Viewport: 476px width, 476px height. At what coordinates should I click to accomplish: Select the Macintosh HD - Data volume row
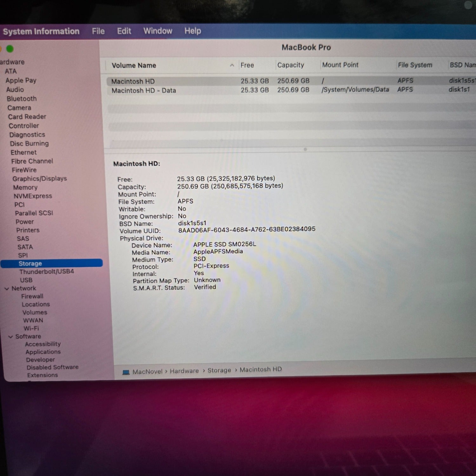(x=291, y=90)
